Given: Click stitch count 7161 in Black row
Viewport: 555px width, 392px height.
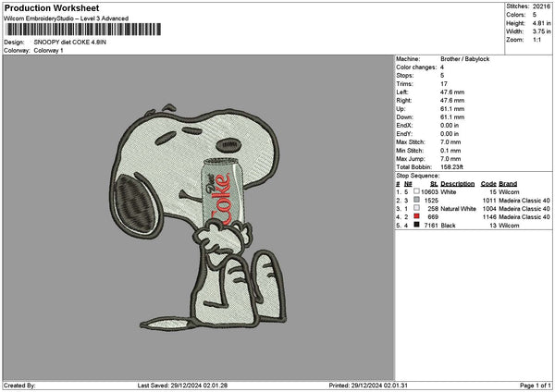Looking at the screenshot, I should coord(431,226).
